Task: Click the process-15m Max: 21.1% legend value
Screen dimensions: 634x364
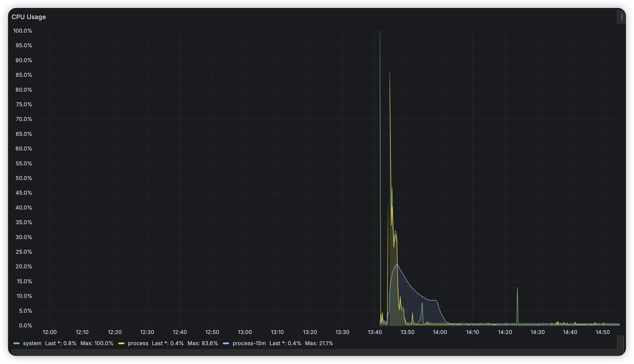Action: click(319, 344)
